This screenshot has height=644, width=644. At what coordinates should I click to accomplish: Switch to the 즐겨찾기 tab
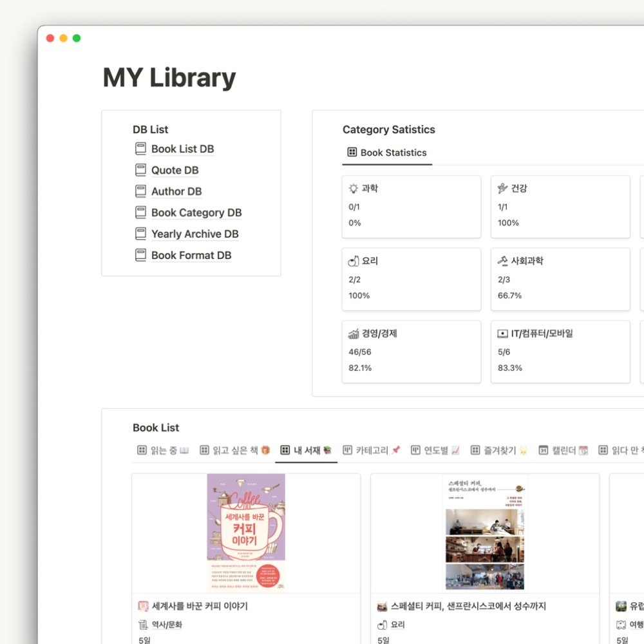point(499,451)
